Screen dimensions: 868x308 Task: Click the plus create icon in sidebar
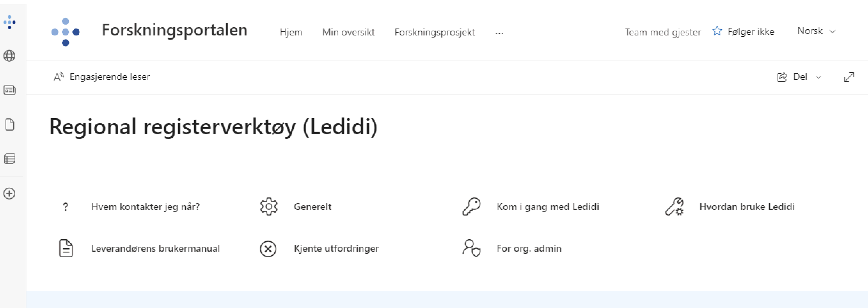point(9,194)
